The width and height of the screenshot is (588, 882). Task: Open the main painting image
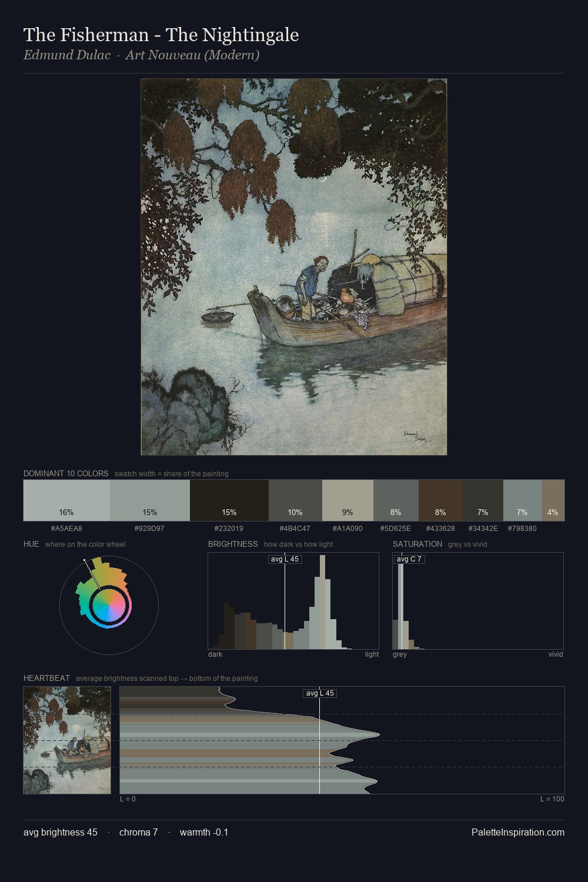tap(294, 267)
